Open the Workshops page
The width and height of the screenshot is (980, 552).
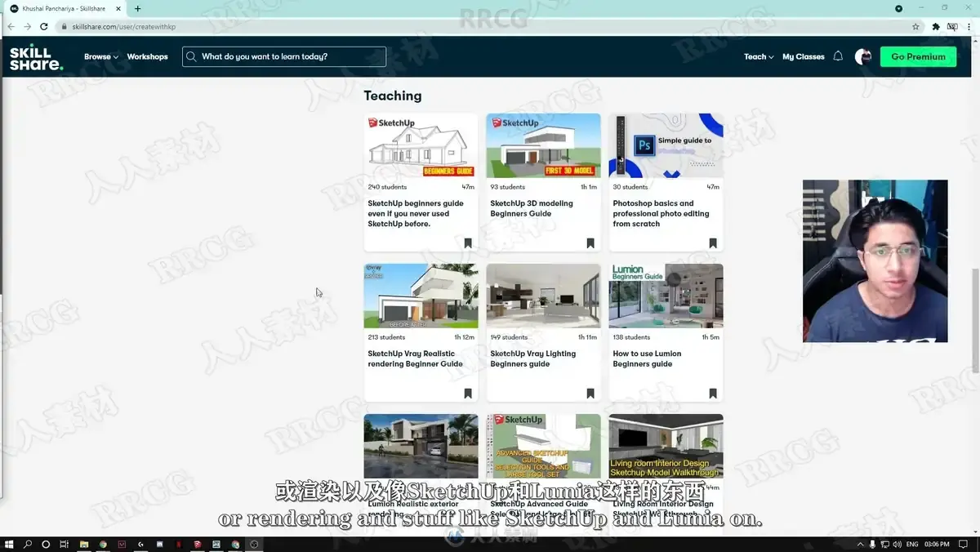pos(148,56)
